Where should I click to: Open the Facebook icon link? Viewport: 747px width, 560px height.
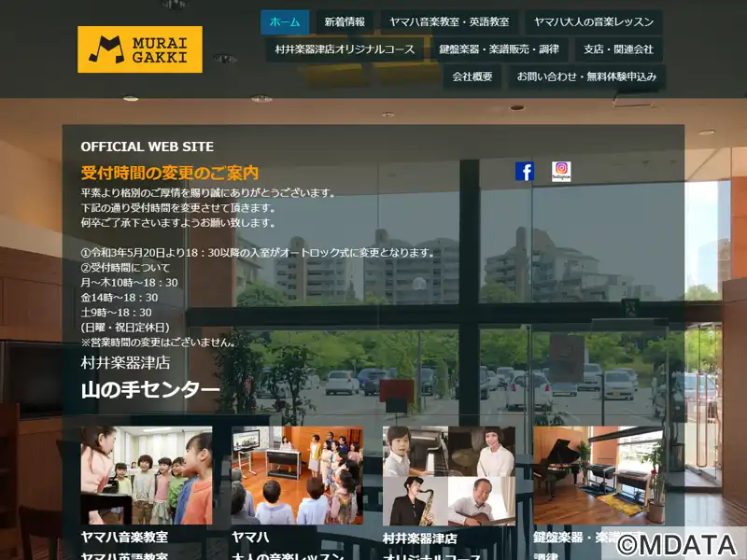click(x=525, y=172)
